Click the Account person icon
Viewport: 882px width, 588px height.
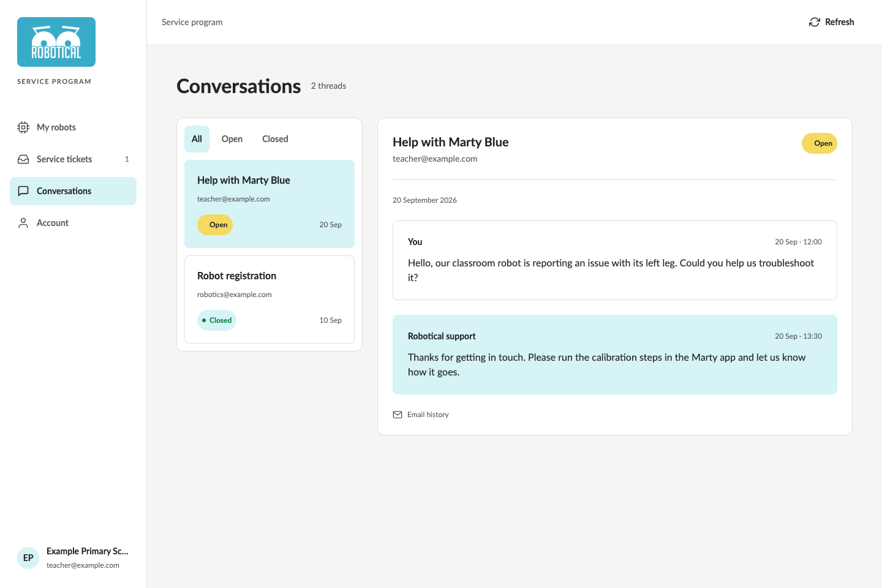(x=23, y=223)
